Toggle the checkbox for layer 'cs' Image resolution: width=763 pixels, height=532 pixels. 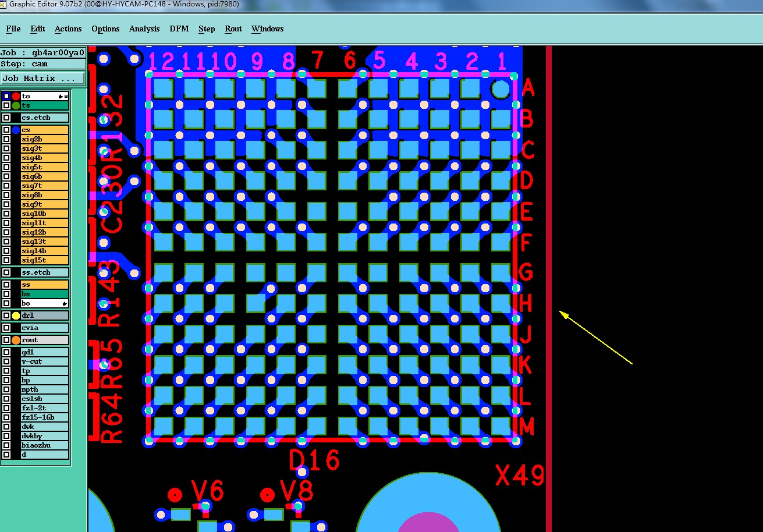coord(6,130)
